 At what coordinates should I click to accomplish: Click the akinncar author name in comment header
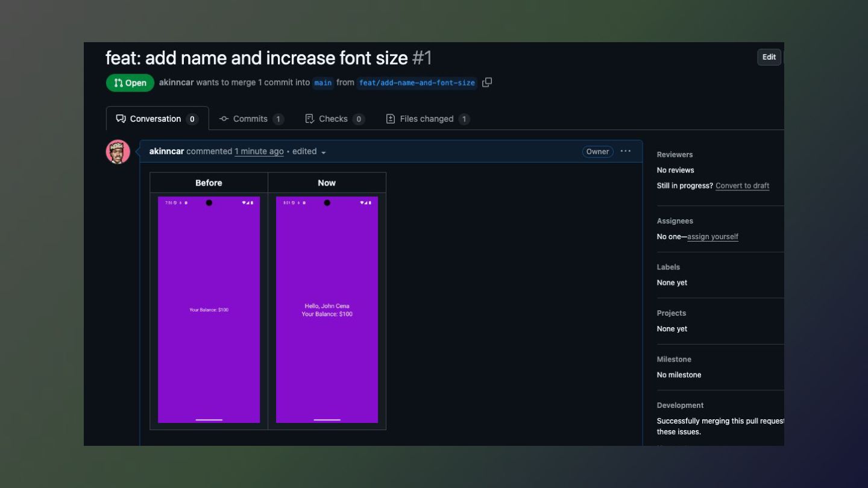point(166,151)
